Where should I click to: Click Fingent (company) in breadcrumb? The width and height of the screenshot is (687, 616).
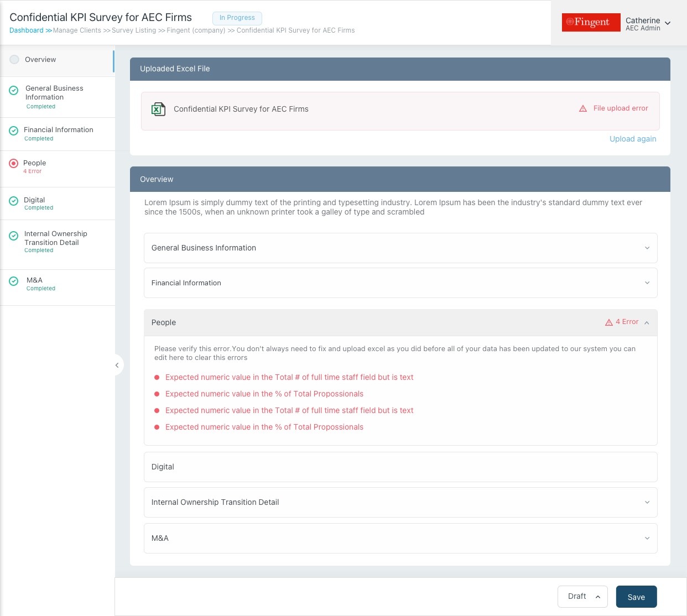coord(196,30)
